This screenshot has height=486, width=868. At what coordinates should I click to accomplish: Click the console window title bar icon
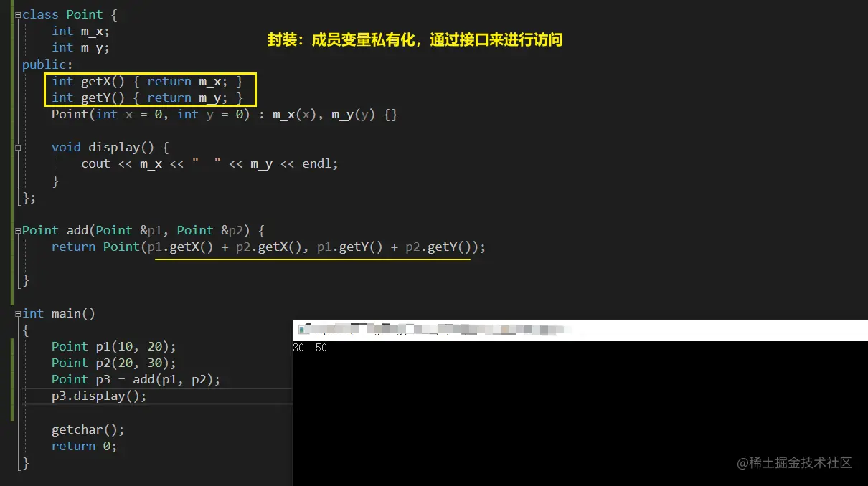click(303, 329)
